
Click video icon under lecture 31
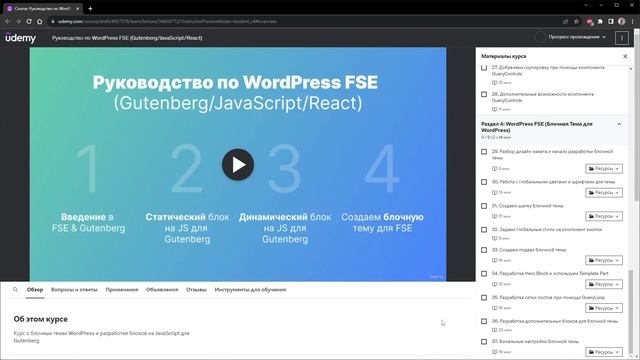click(494, 216)
